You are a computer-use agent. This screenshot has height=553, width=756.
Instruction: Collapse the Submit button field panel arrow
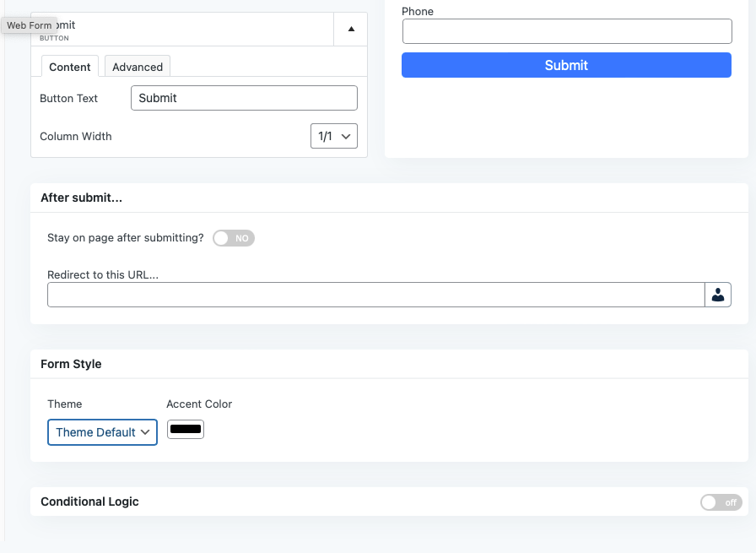351,29
